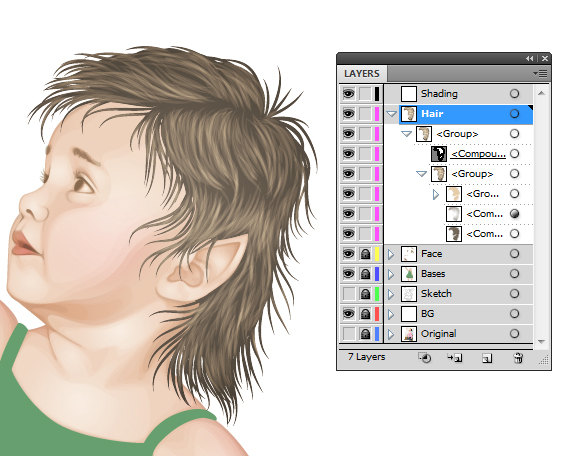Click pink color strip of Hair layer
Screen dimensions: 565x456
pyautogui.click(x=377, y=114)
